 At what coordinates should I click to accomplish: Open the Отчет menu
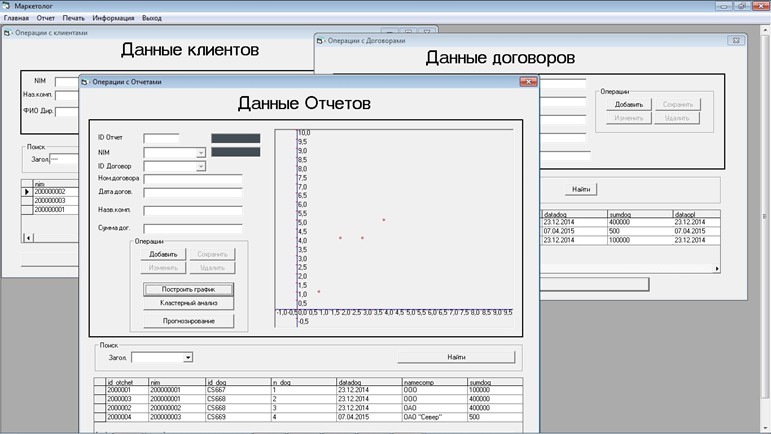46,18
